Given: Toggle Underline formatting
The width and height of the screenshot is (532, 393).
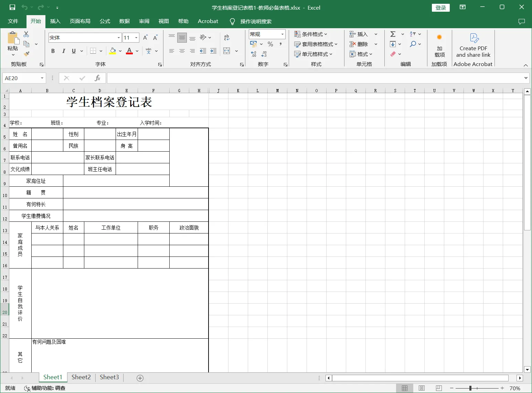Looking at the screenshot, I should [x=74, y=51].
